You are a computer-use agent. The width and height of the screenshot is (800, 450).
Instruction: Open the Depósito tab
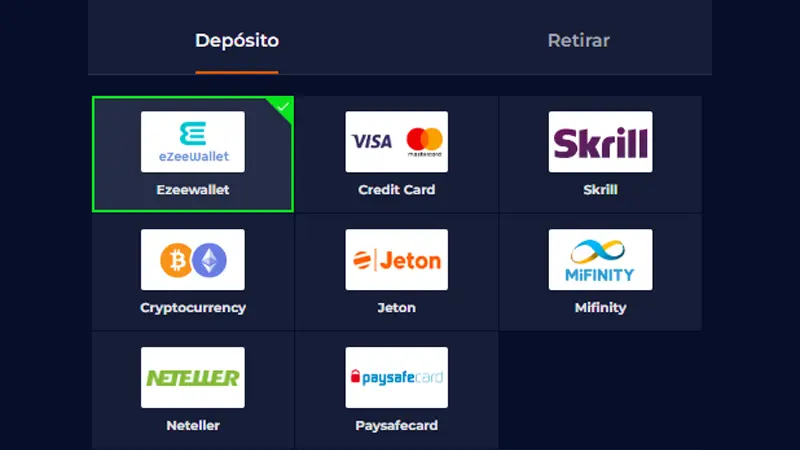(x=237, y=40)
